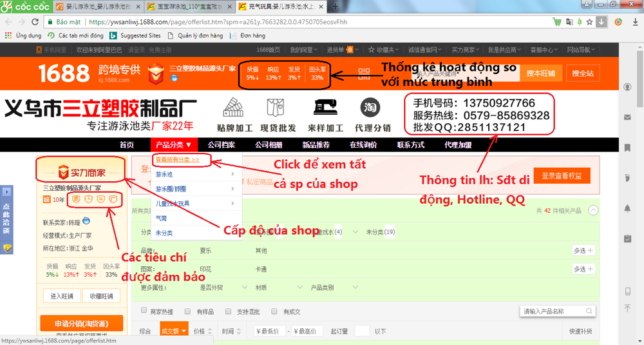Expand the 儿童戏水玩具 submenu arrow
Viewport: 644px width, 345px height.
(x=232, y=204)
